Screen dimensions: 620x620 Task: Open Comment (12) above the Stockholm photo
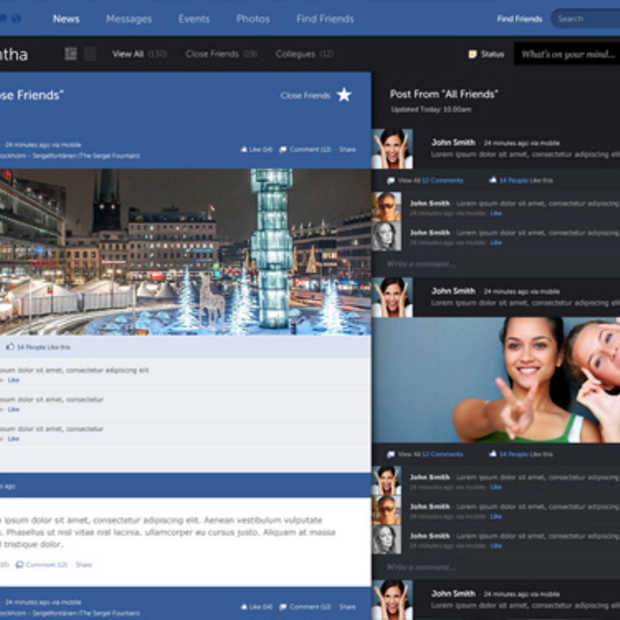click(305, 149)
